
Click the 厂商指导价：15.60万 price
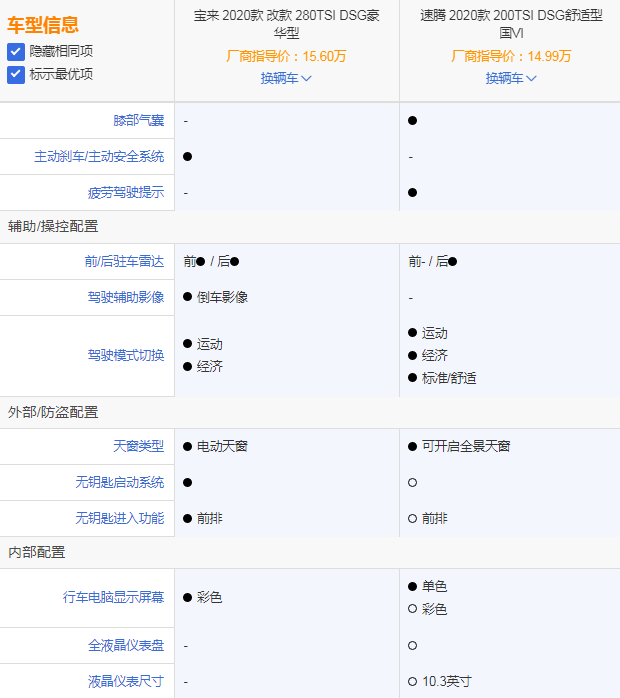coord(286,57)
